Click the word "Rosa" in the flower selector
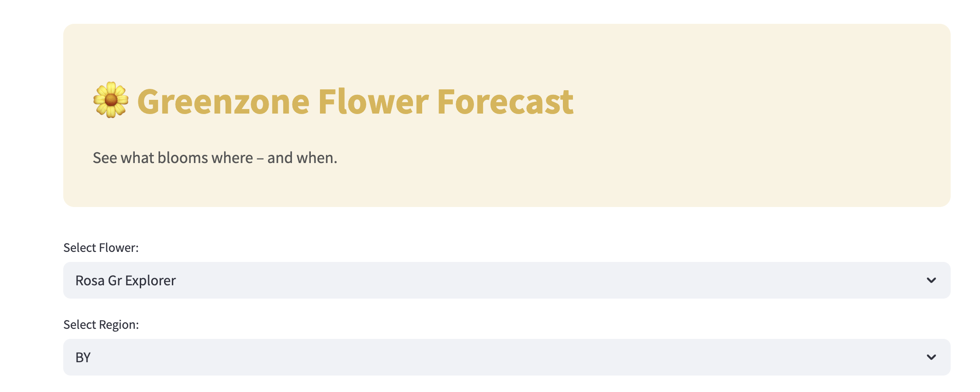The width and height of the screenshot is (980, 392). point(90,280)
